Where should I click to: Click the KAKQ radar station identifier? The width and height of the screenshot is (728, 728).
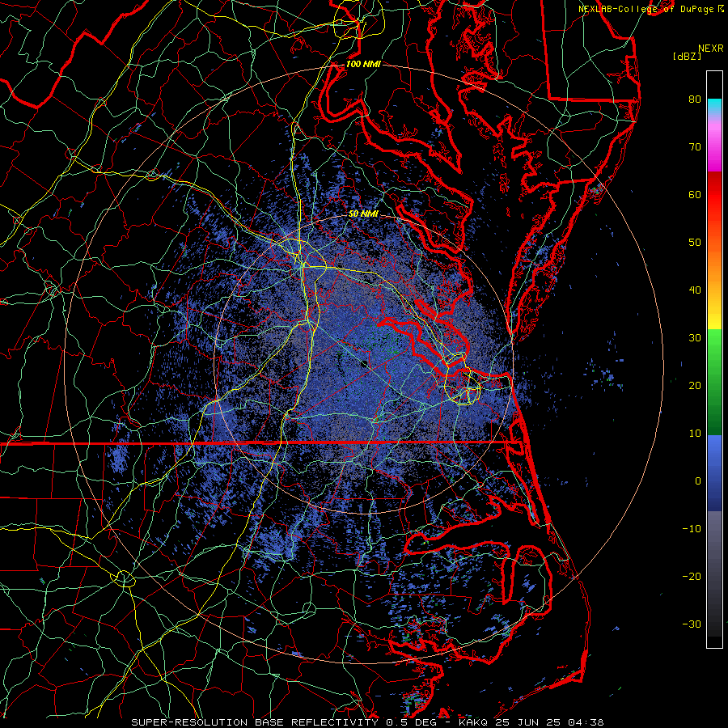pyautogui.click(x=473, y=722)
